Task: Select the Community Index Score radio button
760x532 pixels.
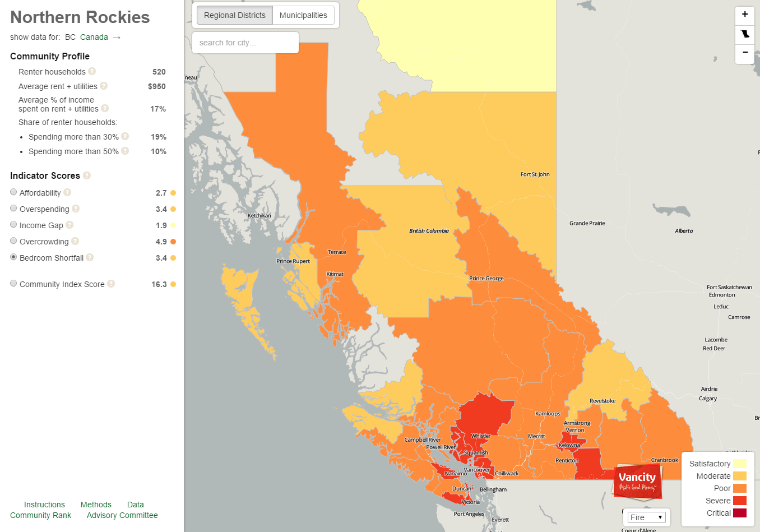Action: click(x=13, y=283)
